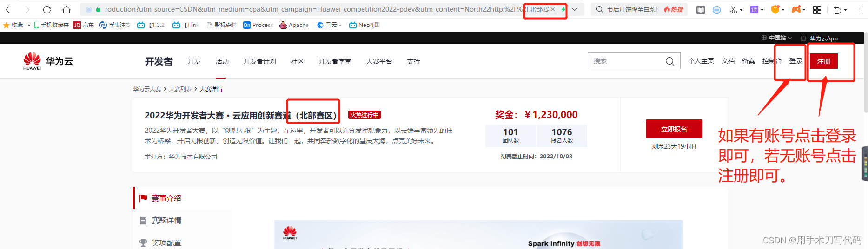Click the 搜索 site search field

pos(634,61)
